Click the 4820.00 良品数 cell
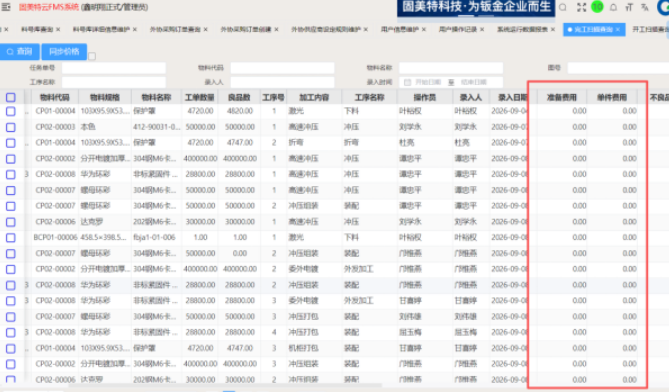 [x=240, y=111]
